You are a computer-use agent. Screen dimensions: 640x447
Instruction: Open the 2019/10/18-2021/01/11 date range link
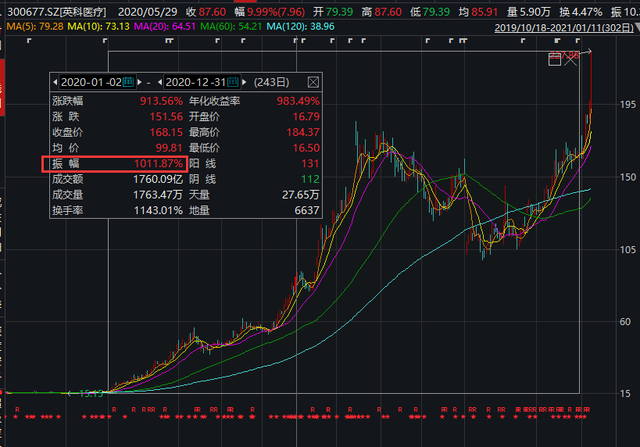(564, 28)
